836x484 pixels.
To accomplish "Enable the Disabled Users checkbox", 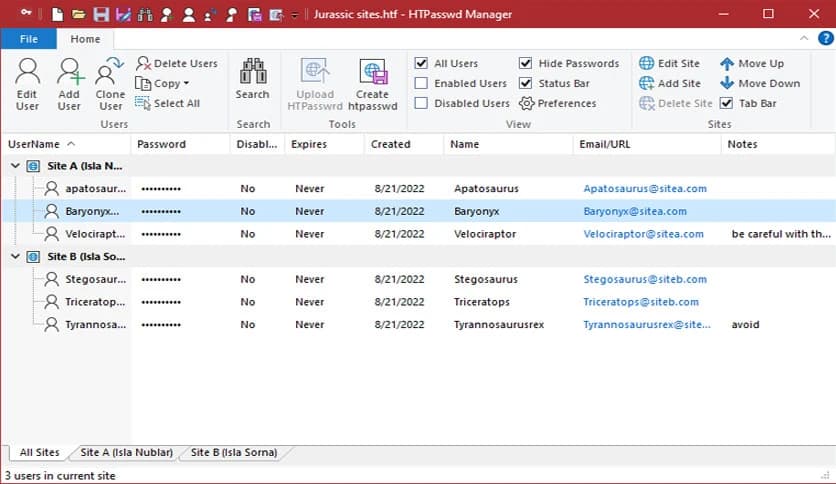I will [422, 104].
